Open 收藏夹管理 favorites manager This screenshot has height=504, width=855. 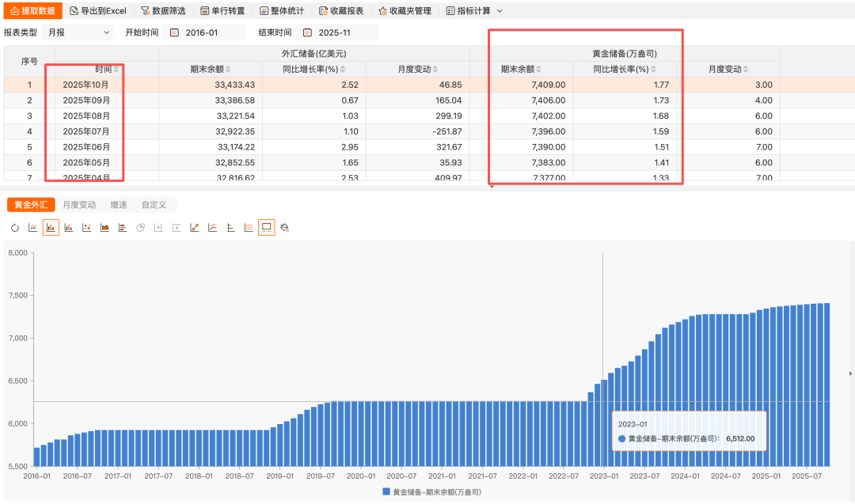(405, 11)
